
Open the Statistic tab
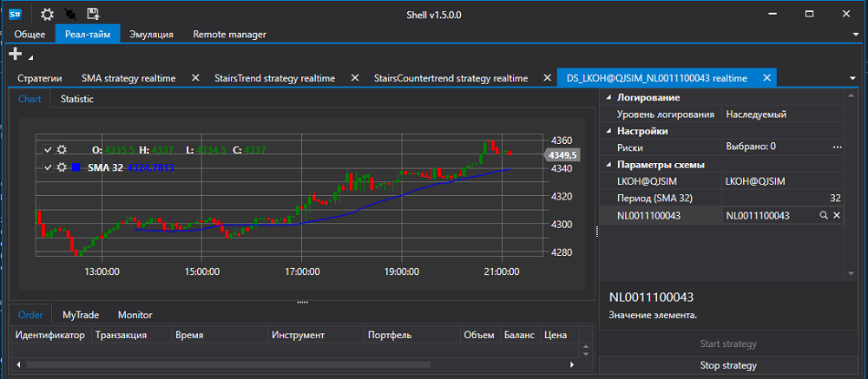pyautogui.click(x=77, y=100)
